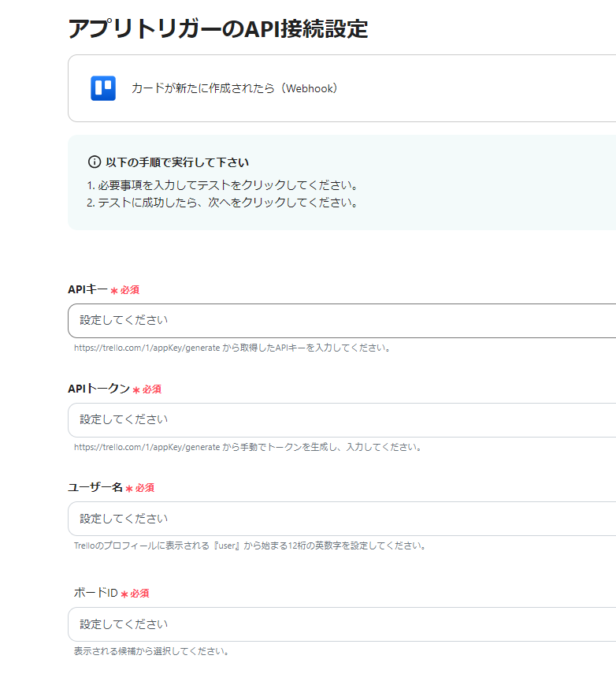Click the text カードが新たに作成されたら（Webhook）
This screenshot has height=674, width=616.
[235, 88]
